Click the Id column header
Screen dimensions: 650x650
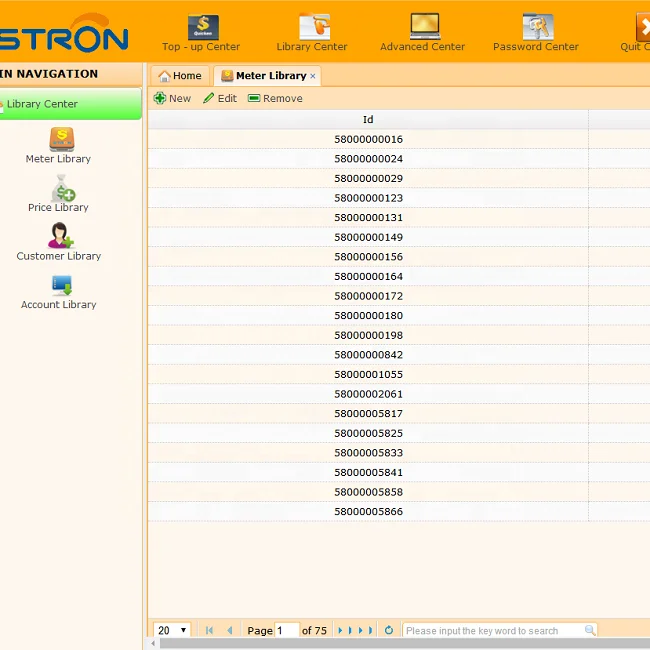(x=368, y=119)
